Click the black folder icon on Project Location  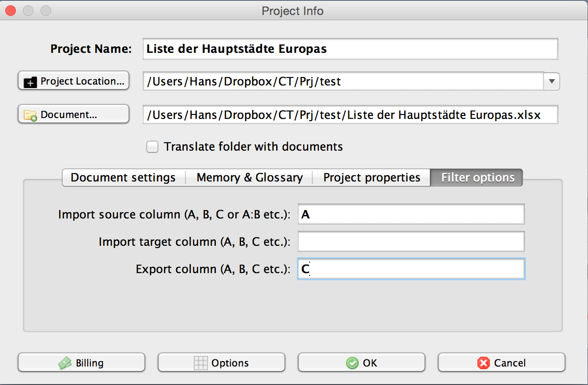[30, 82]
